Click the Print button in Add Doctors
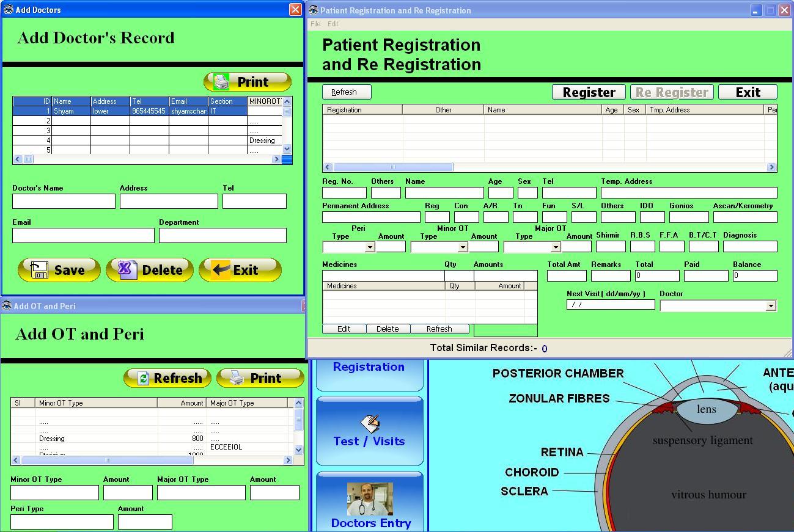Image resolution: width=794 pixels, height=532 pixels. (247, 82)
